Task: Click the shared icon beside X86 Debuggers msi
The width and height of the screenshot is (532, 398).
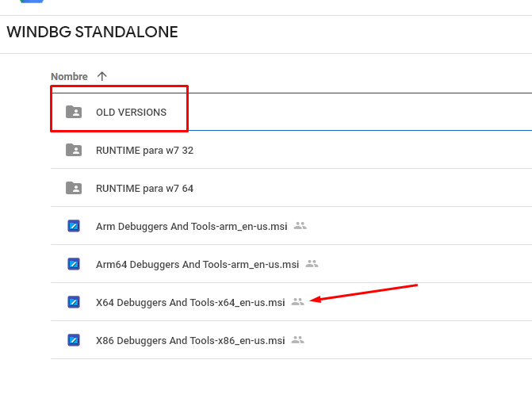Action: [298, 339]
